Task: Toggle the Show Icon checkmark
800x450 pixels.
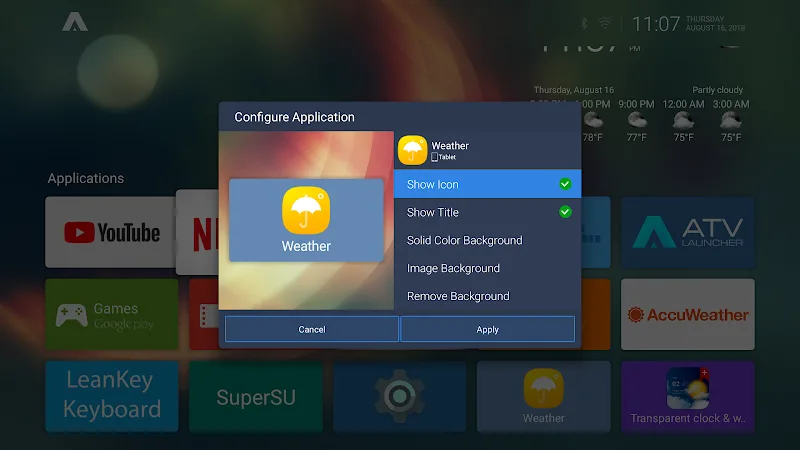Action: pyautogui.click(x=565, y=184)
